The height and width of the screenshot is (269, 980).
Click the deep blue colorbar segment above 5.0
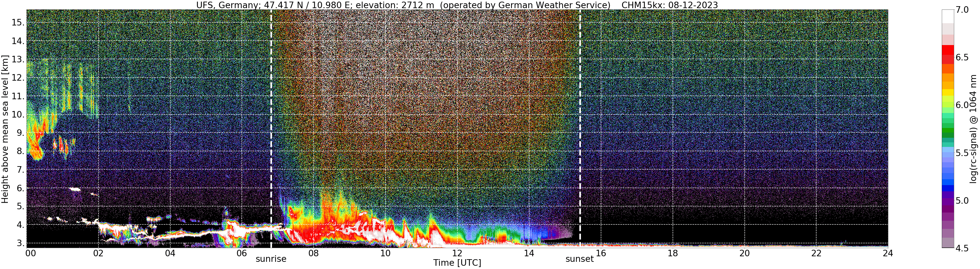(x=948, y=188)
